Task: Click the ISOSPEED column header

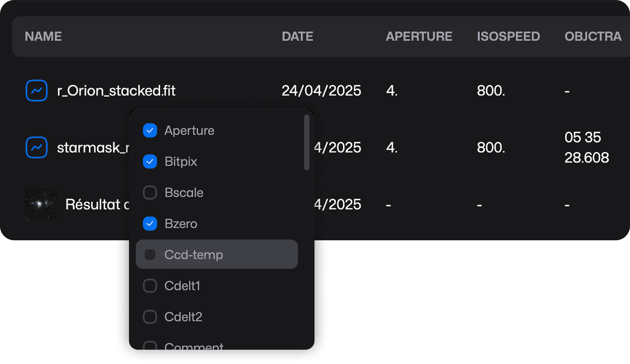Action: (x=508, y=36)
